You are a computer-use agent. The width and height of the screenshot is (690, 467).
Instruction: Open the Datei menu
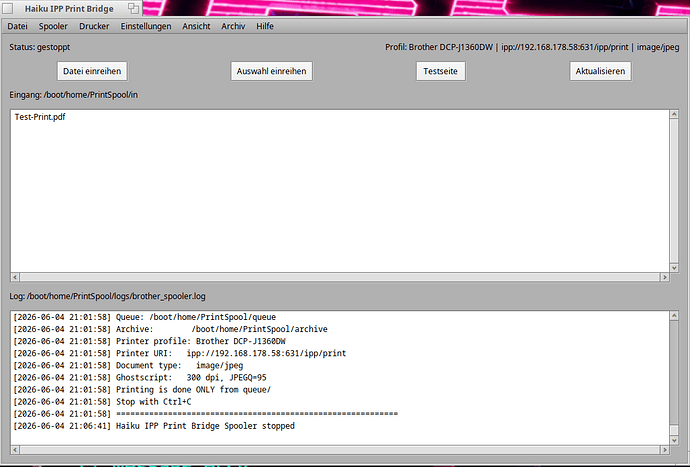(x=18, y=26)
